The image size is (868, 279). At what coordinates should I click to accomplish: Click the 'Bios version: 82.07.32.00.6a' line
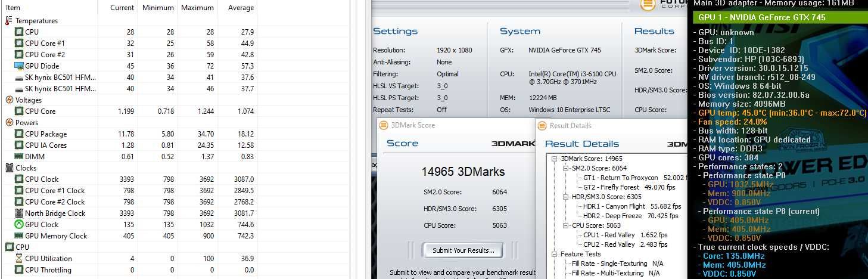tap(751, 95)
